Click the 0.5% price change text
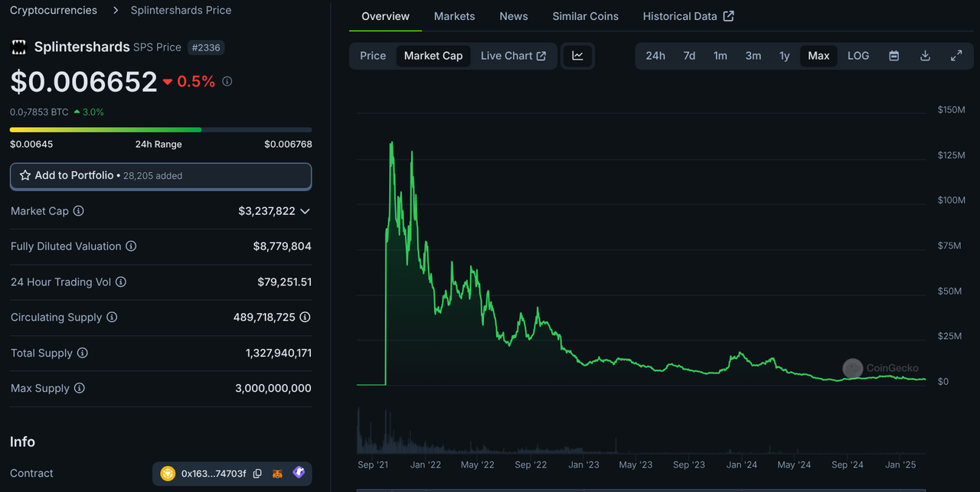Image resolution: width=980 pixels, height=492 pixels. point(196,81)
